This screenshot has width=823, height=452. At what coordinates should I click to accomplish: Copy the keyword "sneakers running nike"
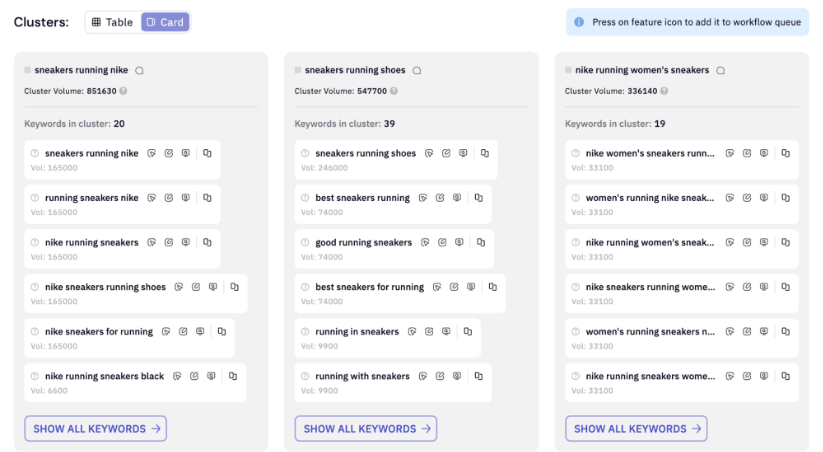click(x=207, y=154)
